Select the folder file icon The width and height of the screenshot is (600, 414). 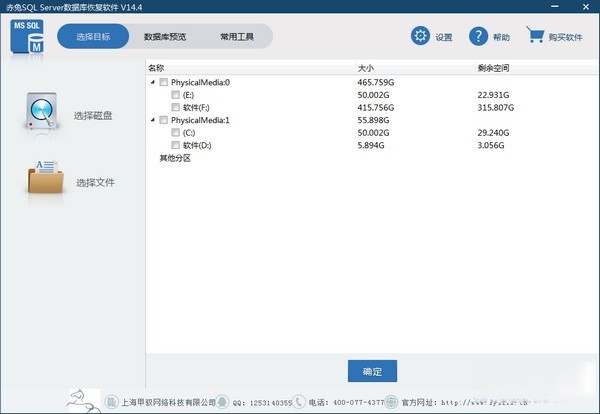tap(45, 177)
